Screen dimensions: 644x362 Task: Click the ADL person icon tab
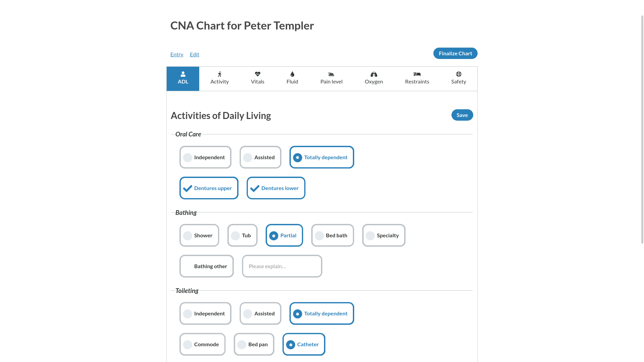coord(183,74)
